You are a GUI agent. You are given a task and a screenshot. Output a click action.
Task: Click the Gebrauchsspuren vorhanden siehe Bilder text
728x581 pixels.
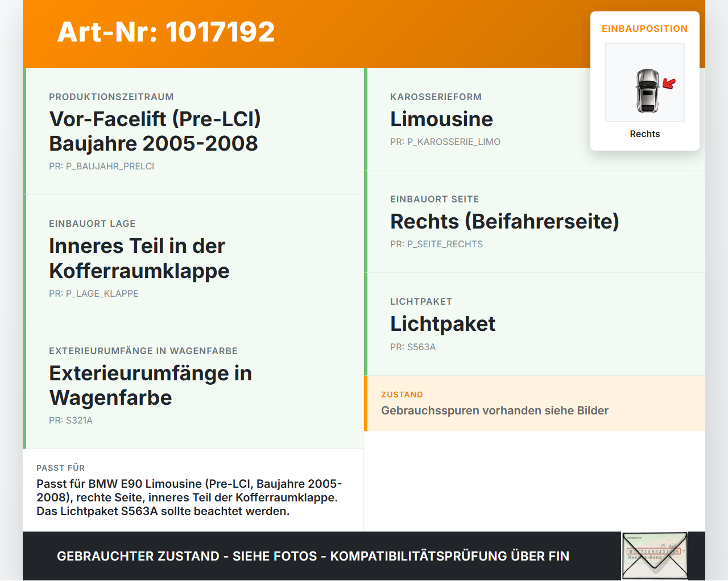[495, 410]
